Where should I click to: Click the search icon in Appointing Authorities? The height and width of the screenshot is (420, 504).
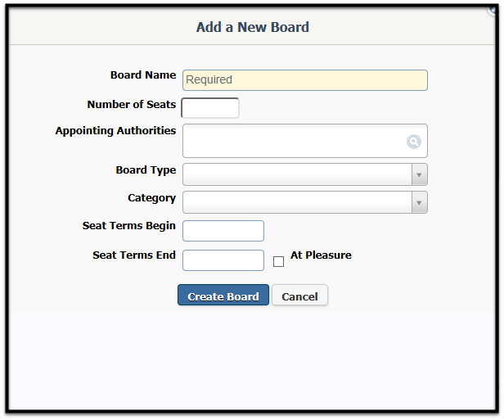tap(414, 142)
